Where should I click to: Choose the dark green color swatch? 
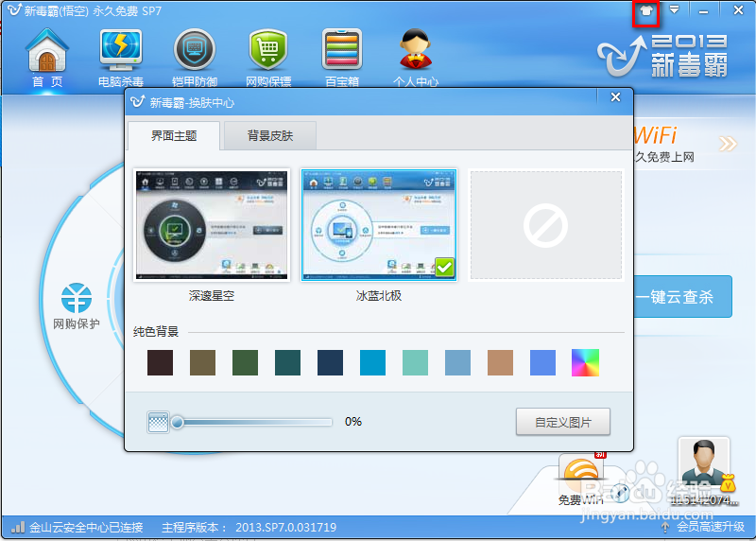click(245, 362)
